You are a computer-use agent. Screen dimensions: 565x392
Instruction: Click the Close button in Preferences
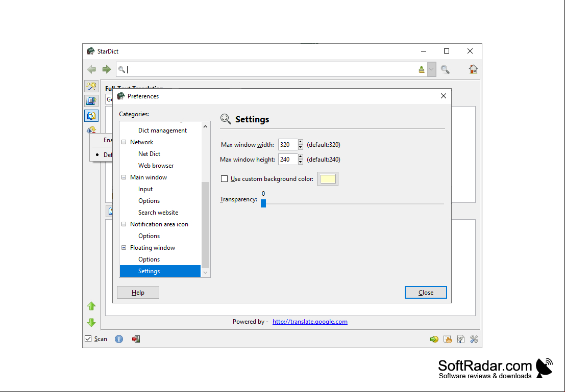pyautogui.click(x=426, y=292)
